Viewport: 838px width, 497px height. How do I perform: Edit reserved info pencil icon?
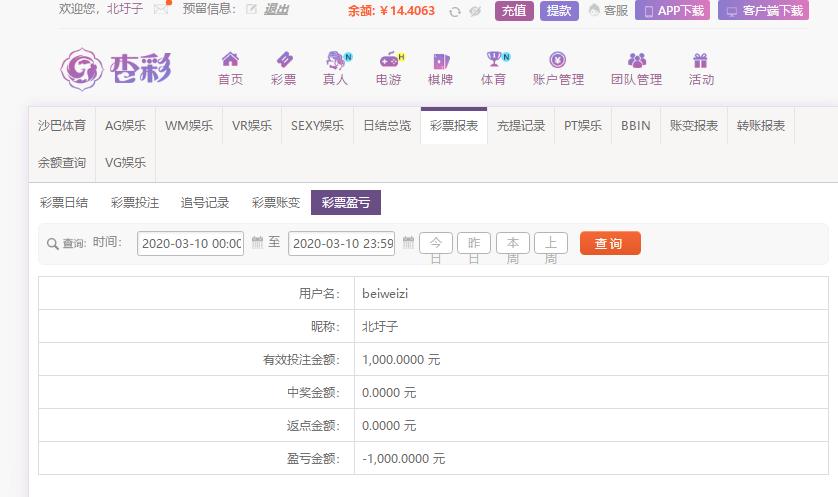coord(251,9)
